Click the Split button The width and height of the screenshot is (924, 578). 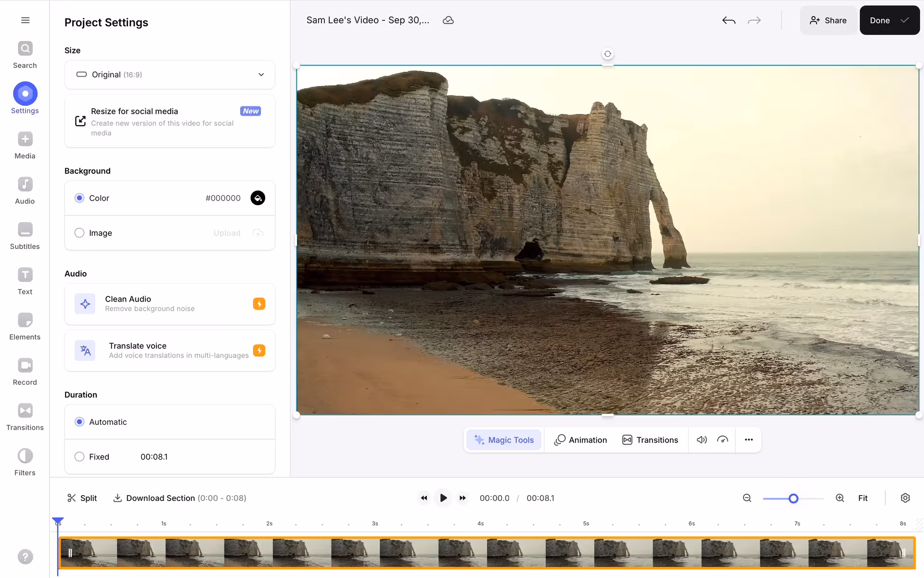(x=82, y=498)
